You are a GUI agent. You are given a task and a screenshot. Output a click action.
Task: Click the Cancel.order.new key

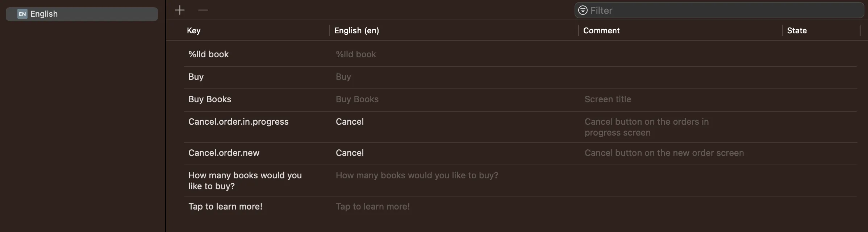tap(224, 153)
